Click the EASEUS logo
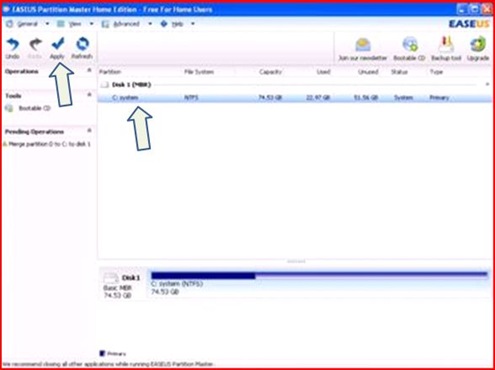This screenshot has width=495, height=370. (x=469, y=24)
